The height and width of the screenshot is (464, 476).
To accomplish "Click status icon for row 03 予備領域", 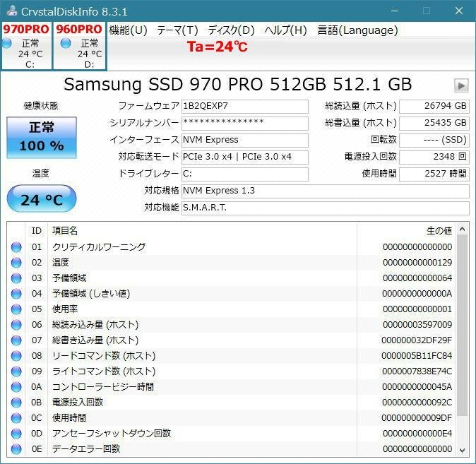I will (x=16, y=278).
